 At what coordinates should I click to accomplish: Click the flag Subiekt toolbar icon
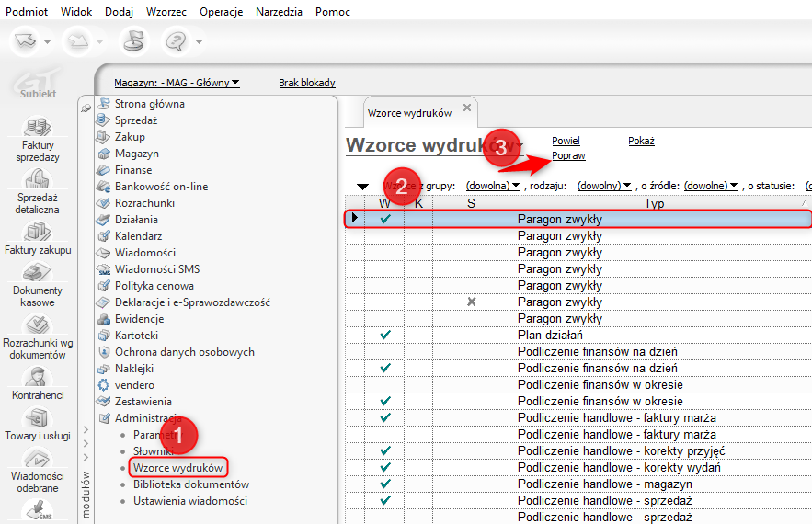pos(133,40)
